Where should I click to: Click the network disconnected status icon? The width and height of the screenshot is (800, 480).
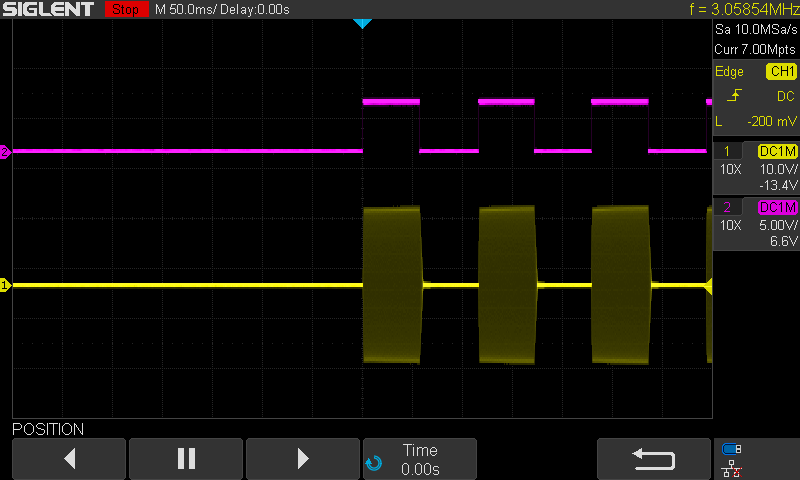coord(732,468)
